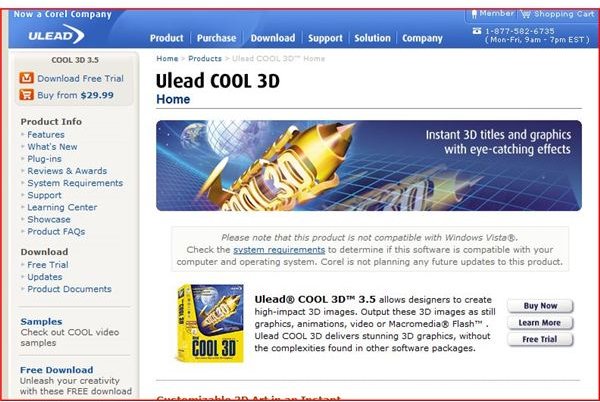600x402 pixels.
Task: Go to Home in breadcrumb
Action: pyautogui.click(x=167, y=59)
